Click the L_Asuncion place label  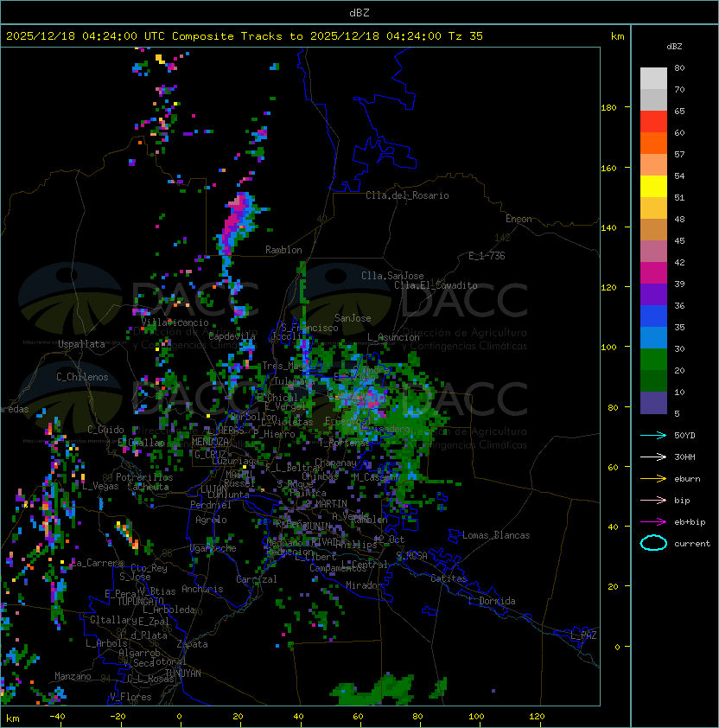click(x=393, y=337)
